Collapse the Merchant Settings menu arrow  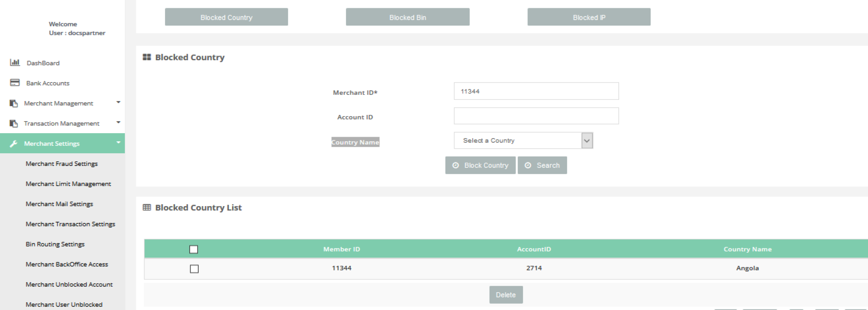(x=119, y=143)
